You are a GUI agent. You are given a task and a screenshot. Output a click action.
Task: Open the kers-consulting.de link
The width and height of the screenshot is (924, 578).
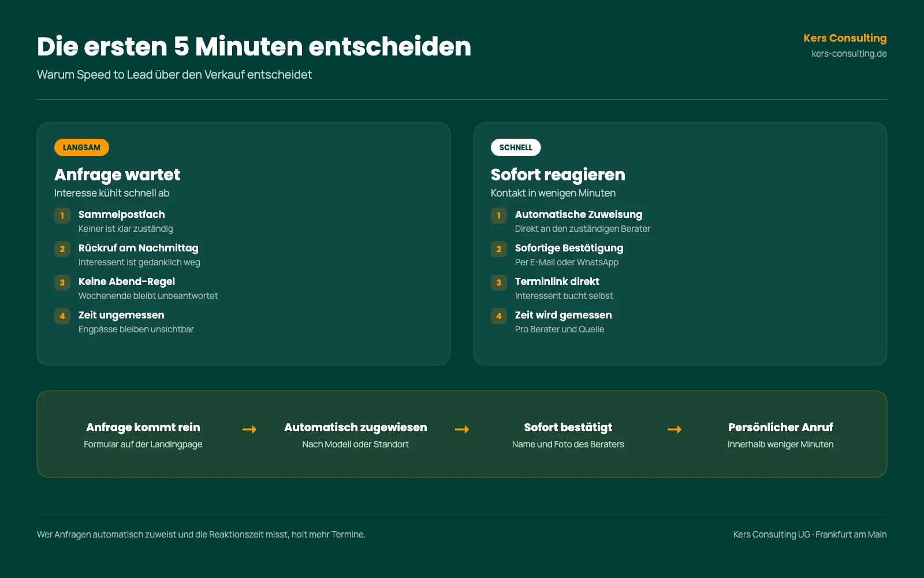849,54
